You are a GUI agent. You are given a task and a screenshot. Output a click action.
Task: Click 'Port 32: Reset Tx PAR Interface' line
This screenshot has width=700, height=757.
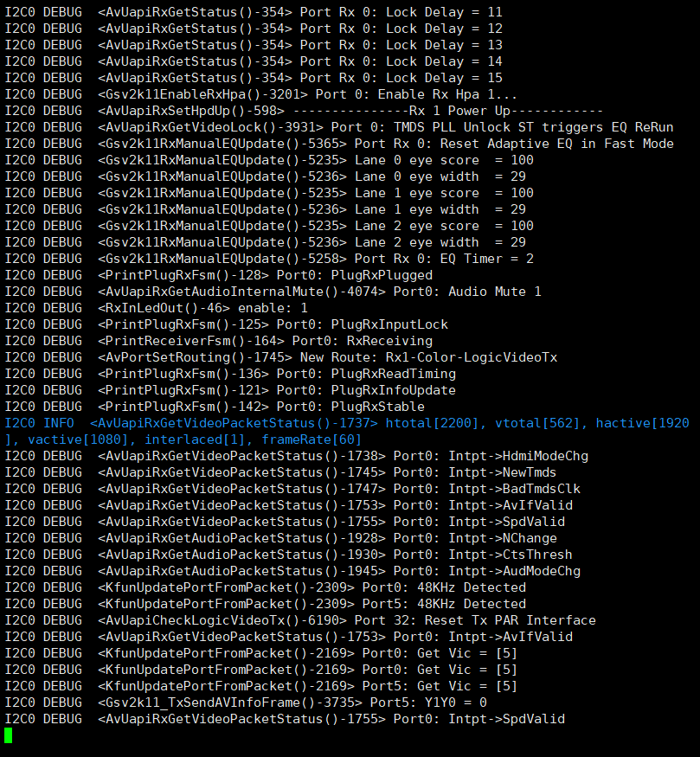(x=300, y=619)
